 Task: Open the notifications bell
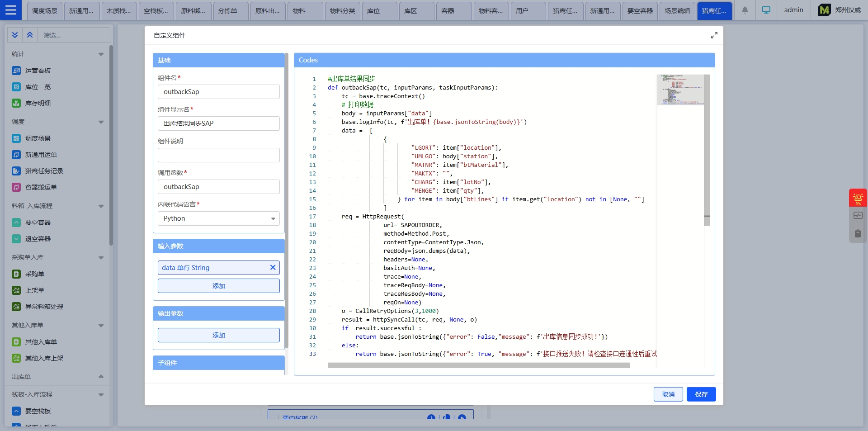[745, 10]
